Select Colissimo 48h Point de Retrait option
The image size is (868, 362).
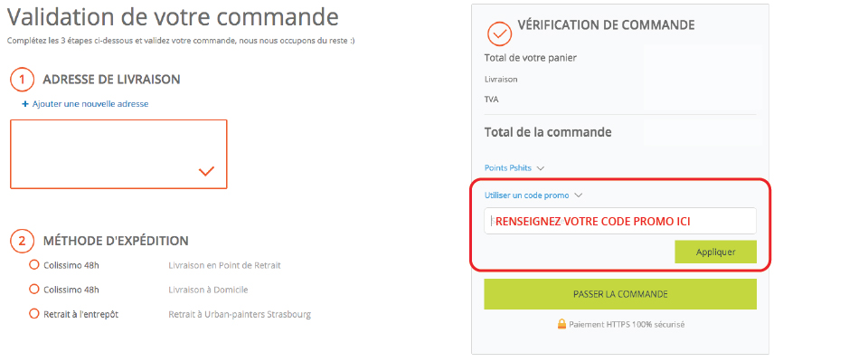34,265
